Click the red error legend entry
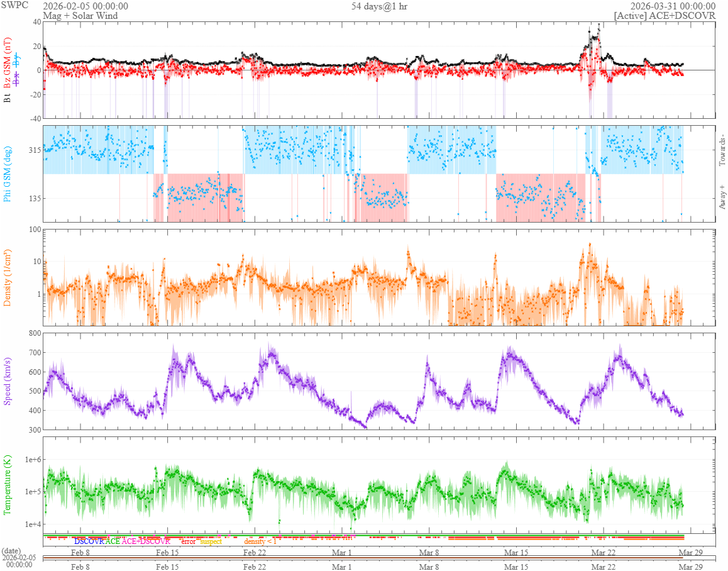Image resolution: width=728 pixels, height=571 pixels. 188,541
